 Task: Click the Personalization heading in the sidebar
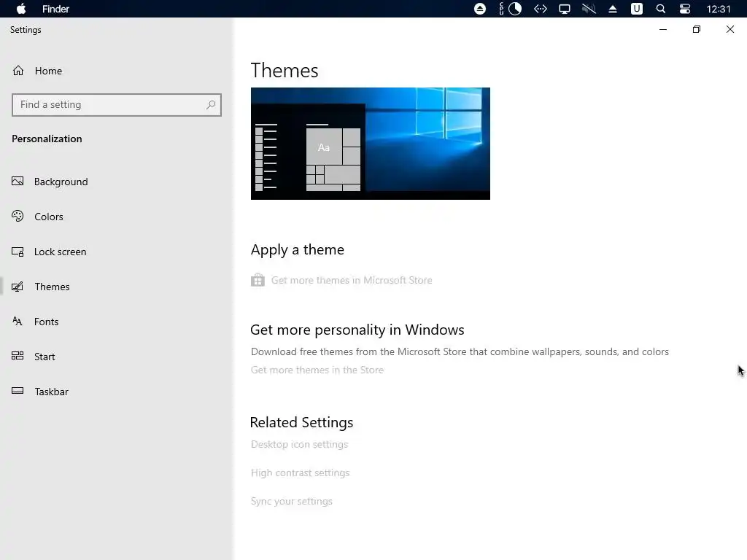47,139
